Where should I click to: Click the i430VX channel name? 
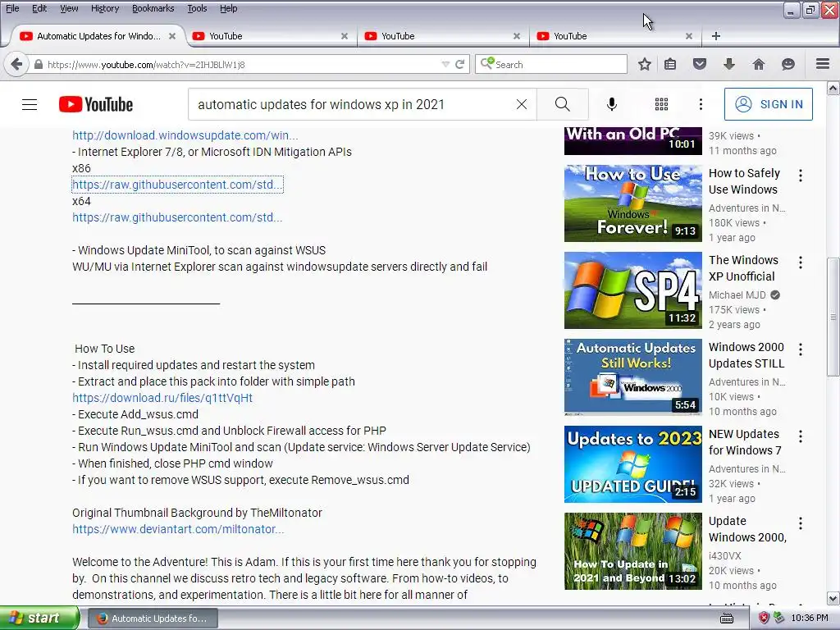[725, 556]
